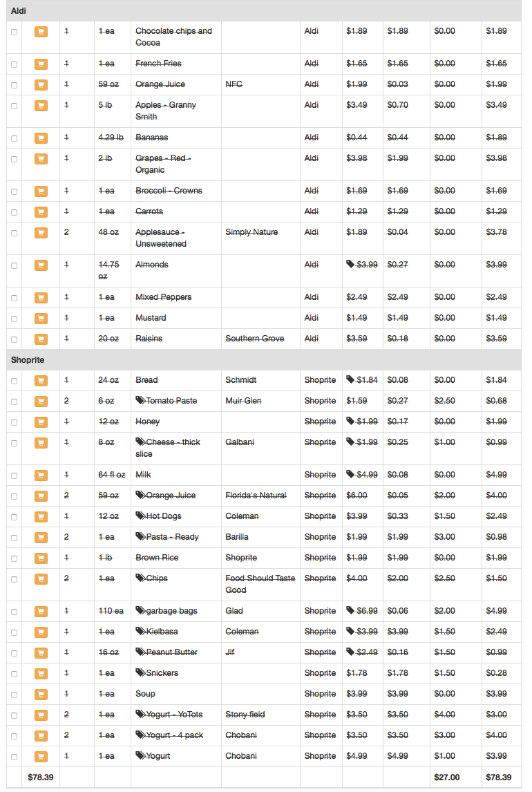Click cart icon for Bananas row

tap(41, 138)
